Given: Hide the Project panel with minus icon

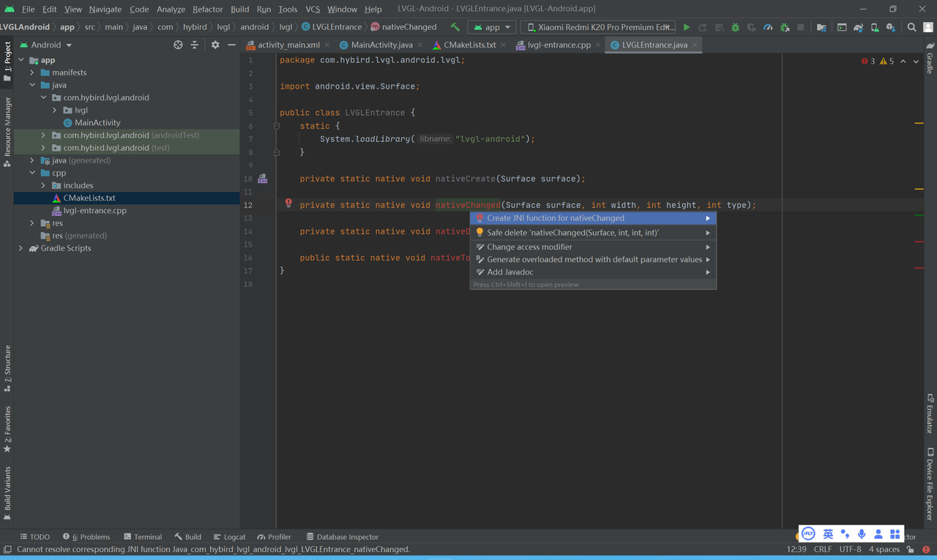Looking at the screenshot, I should [x=231, y=45].
